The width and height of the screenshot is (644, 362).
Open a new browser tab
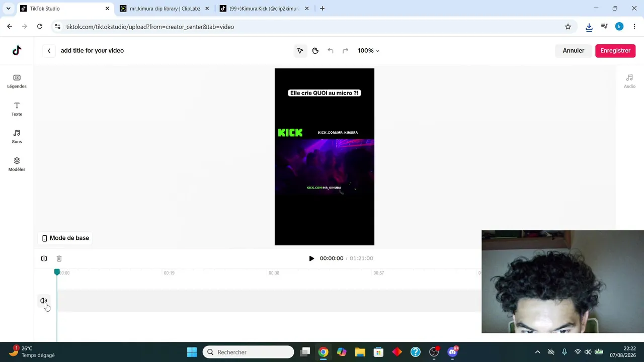click(323, 9)
